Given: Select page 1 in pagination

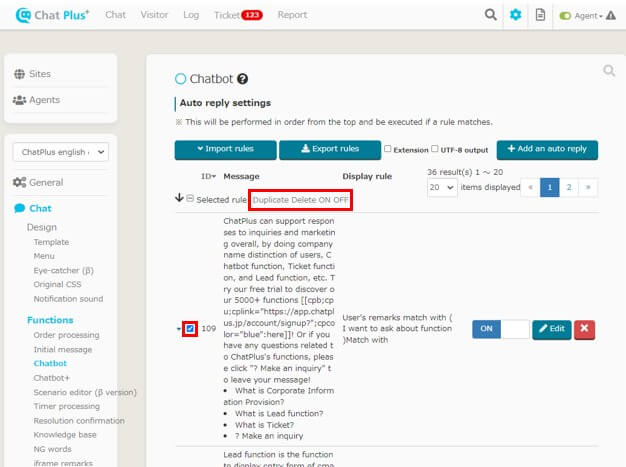Looking at the screenshot, I should 550,187.
